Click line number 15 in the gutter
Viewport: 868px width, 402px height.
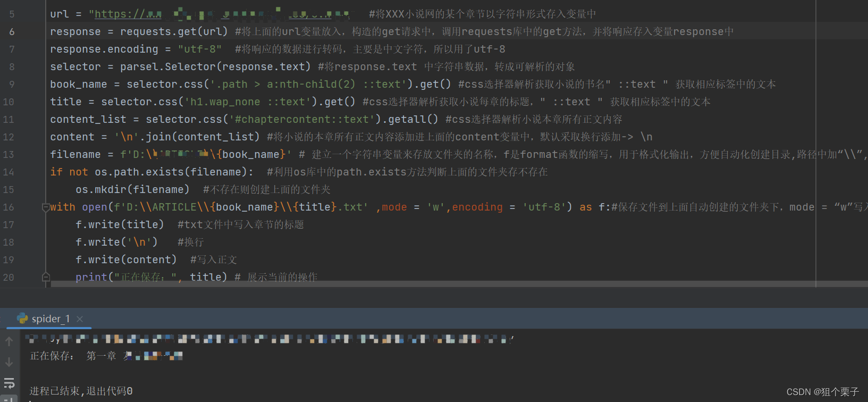pyautogui.click(x=9, y=190)
